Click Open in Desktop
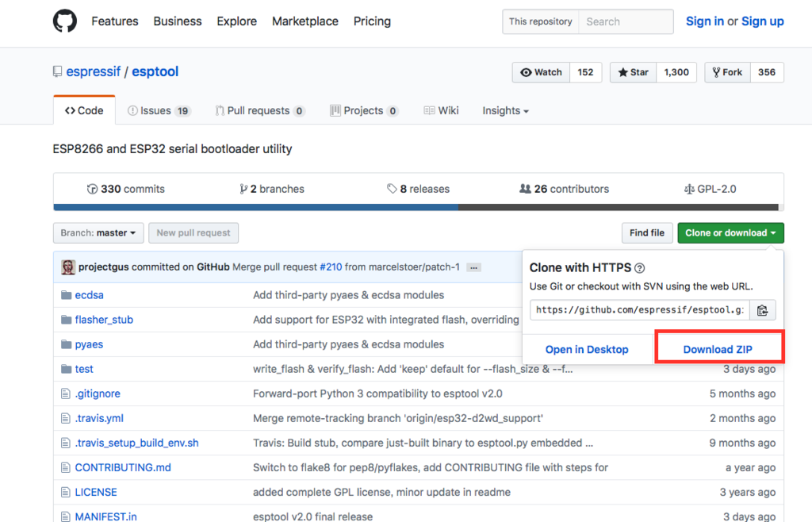812x522 pixels. (x=587, y=350)
